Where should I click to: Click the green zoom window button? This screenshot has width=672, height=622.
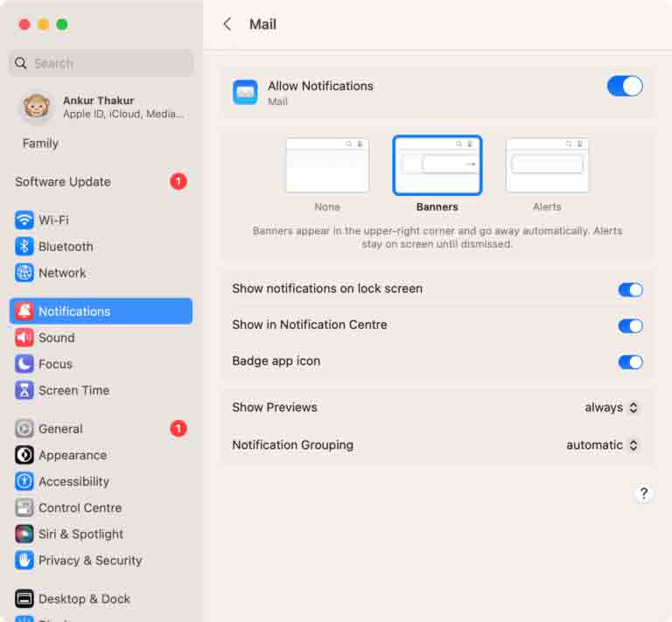click(62, 24)
